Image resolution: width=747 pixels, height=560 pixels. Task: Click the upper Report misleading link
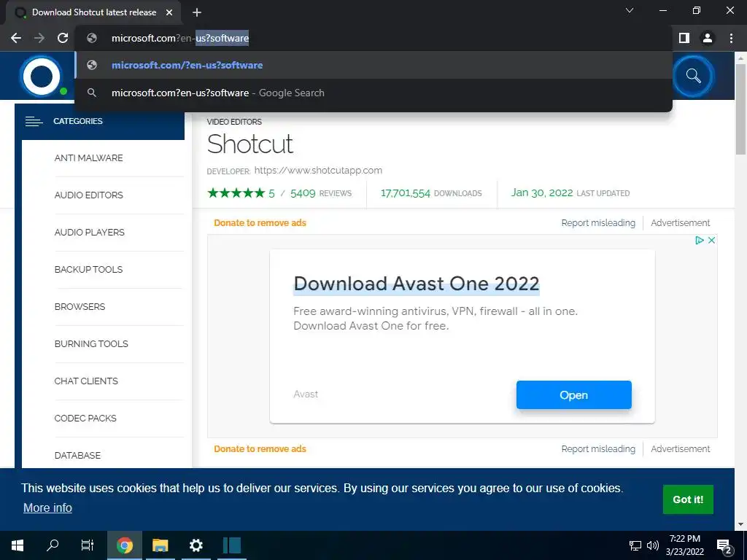click(x=598, y=223)
